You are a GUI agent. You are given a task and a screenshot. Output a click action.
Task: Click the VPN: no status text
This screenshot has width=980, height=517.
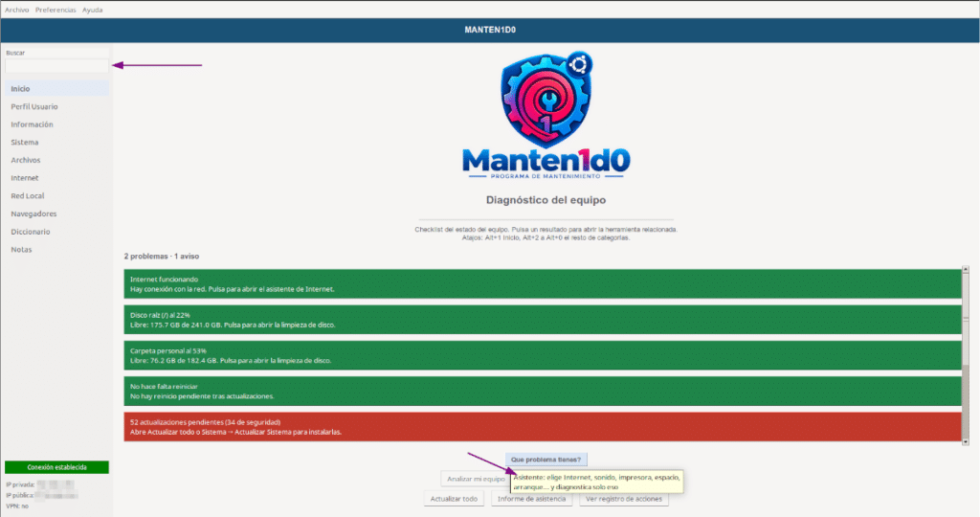coord(17,506)
